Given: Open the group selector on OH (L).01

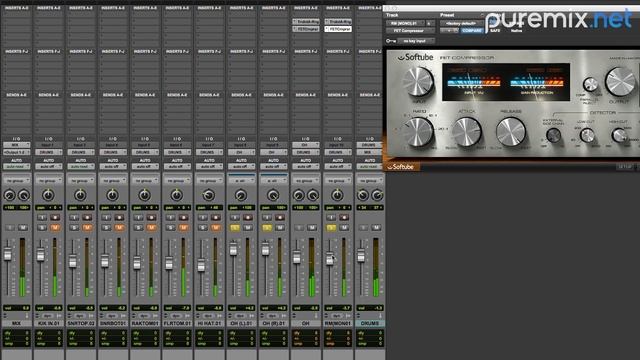Looking at the screenshot, I should (x=241, y=180).
